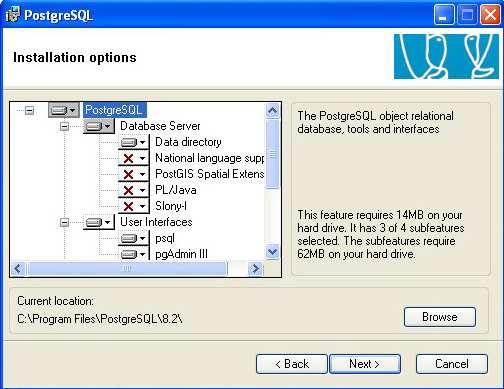
Task: Click the tree's scroll down arrow
Action: [x=272, y=252]
